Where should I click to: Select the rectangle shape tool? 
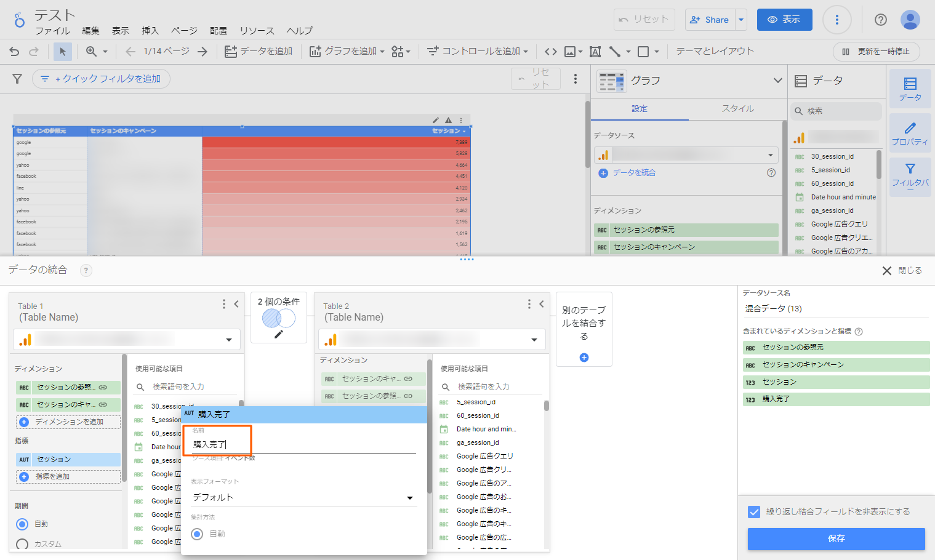click(x=643, y=52)
